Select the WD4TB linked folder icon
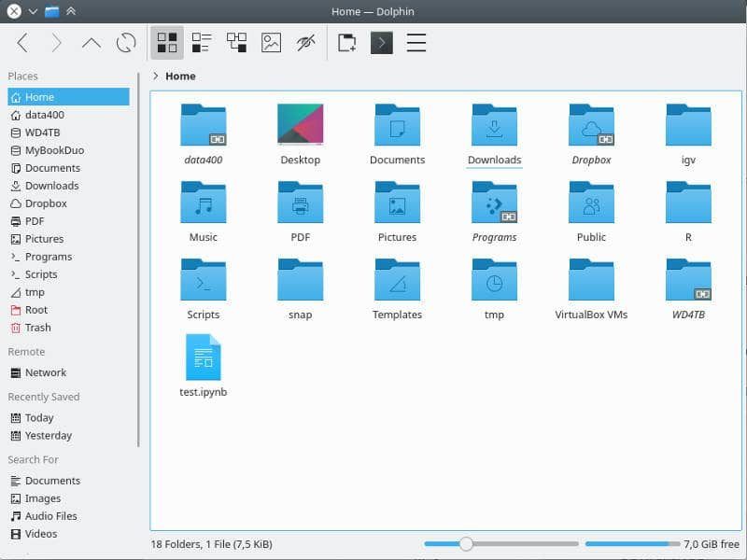The width and height of the screenshot is (747, 560). pyautogui.click(x=688, y=279)
